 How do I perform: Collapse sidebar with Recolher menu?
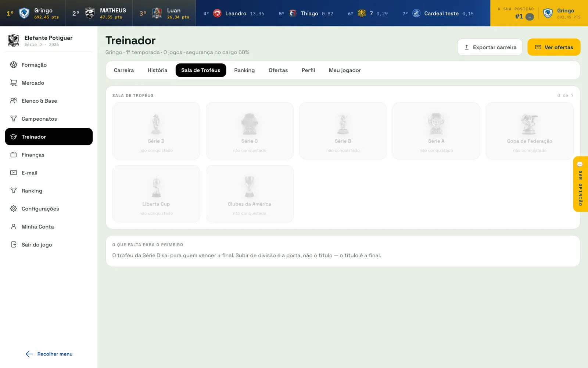[49, 354]
